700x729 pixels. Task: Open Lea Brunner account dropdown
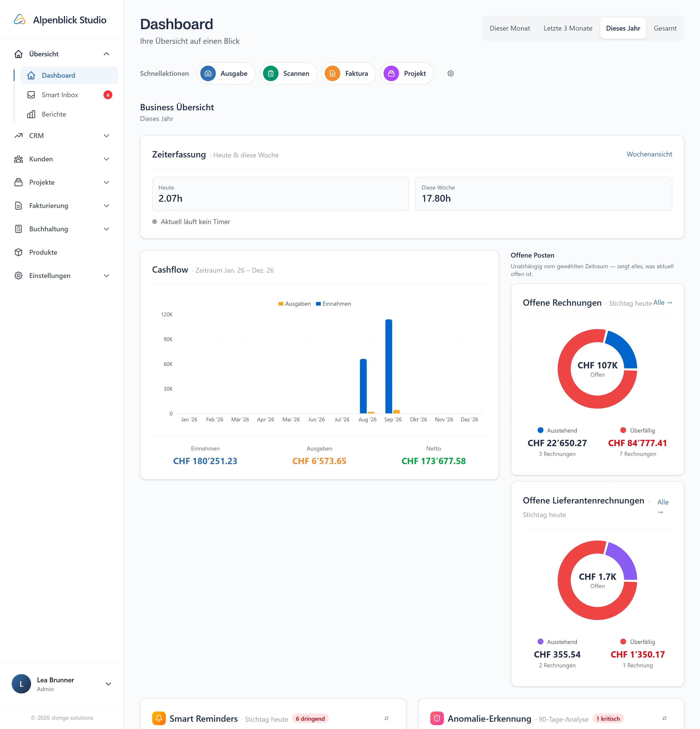pos(108,684)
